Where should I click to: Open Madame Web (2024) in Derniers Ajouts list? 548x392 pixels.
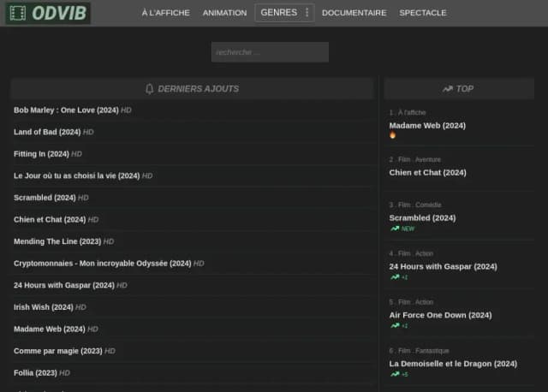[x=50, y=330]
